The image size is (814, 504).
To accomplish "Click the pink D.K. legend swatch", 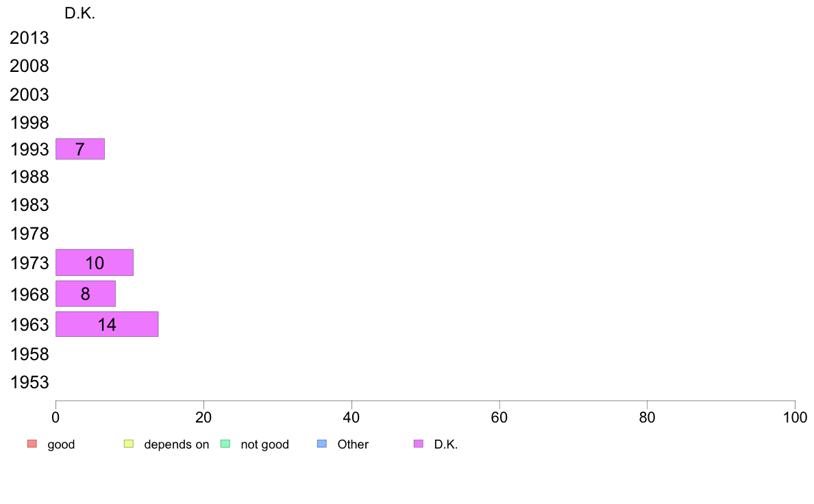I will (x=419, y=444).
